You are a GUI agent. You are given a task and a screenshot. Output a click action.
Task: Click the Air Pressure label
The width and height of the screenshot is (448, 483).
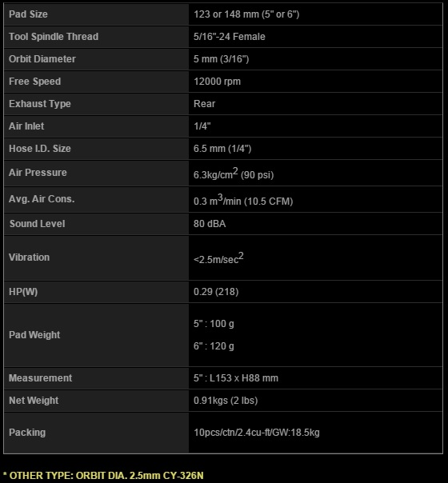pyautogui.click(x=38, y=173)
